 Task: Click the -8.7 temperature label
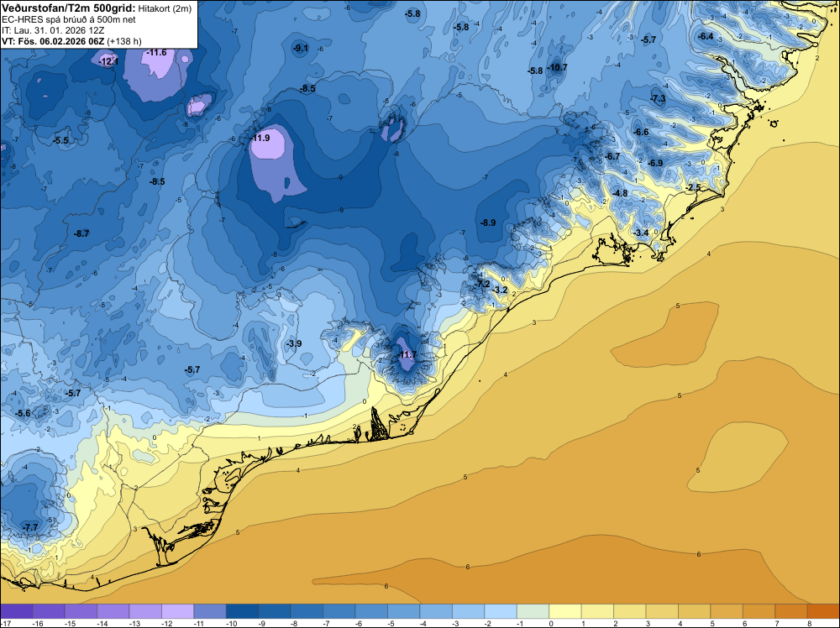pyautogui.click(x=81, y=233)
